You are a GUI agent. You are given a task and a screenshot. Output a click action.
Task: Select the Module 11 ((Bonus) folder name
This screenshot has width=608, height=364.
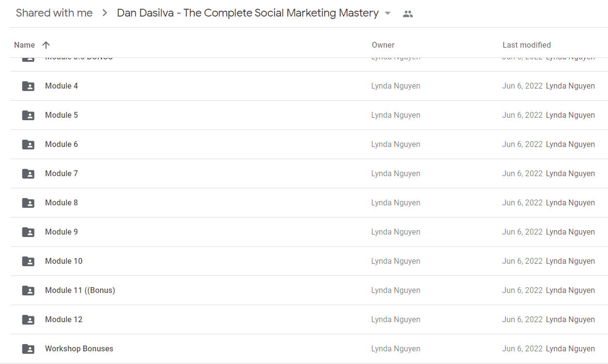(x=80, y=290)
